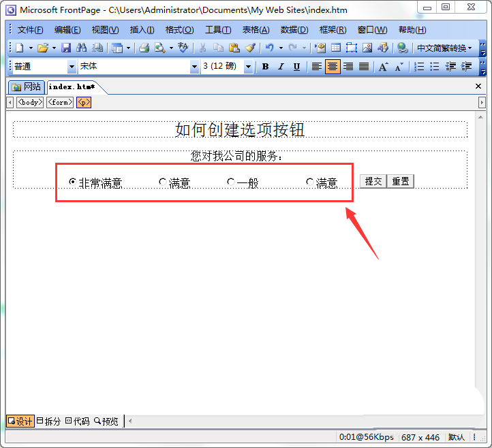Open the 插入(I) menu

[142, 30]
